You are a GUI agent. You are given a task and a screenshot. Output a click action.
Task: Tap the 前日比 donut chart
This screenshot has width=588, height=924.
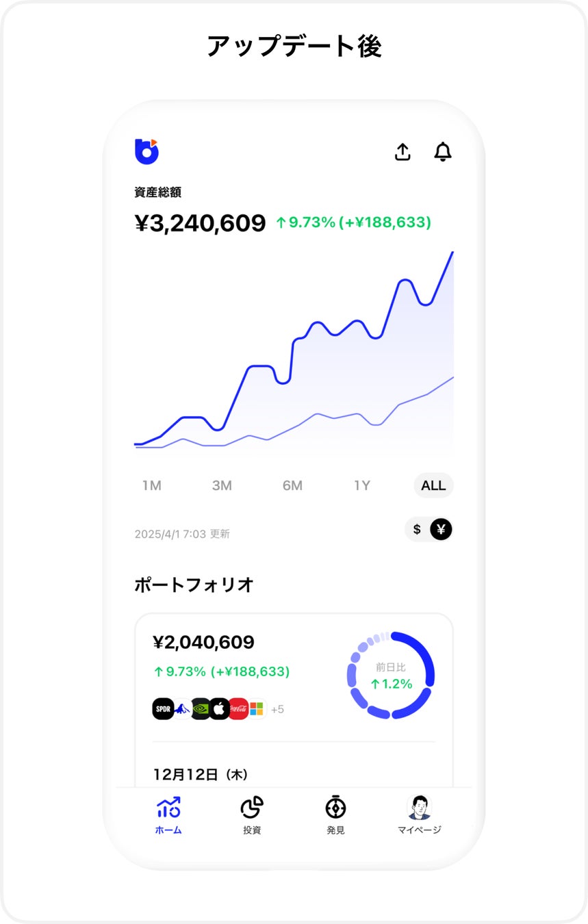point(391,675)
